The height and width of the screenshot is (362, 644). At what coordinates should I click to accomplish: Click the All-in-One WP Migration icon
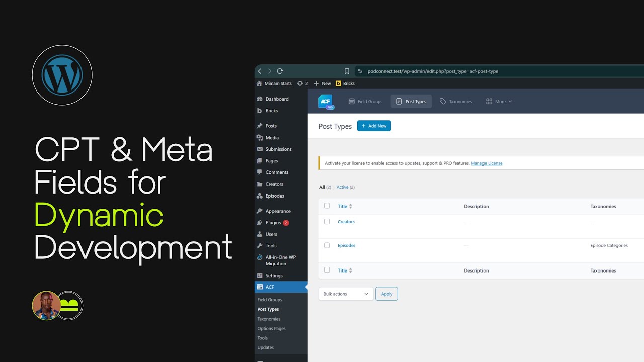coord(260,257)
